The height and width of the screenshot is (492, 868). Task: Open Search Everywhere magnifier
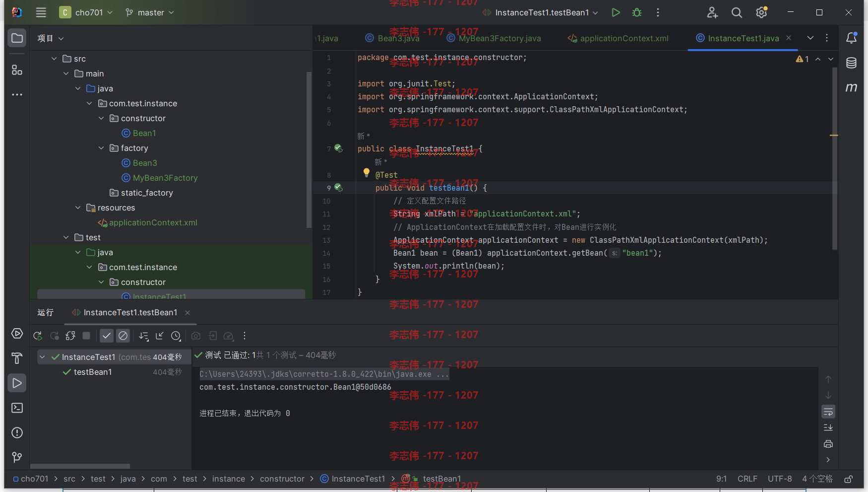click(737, 12)
